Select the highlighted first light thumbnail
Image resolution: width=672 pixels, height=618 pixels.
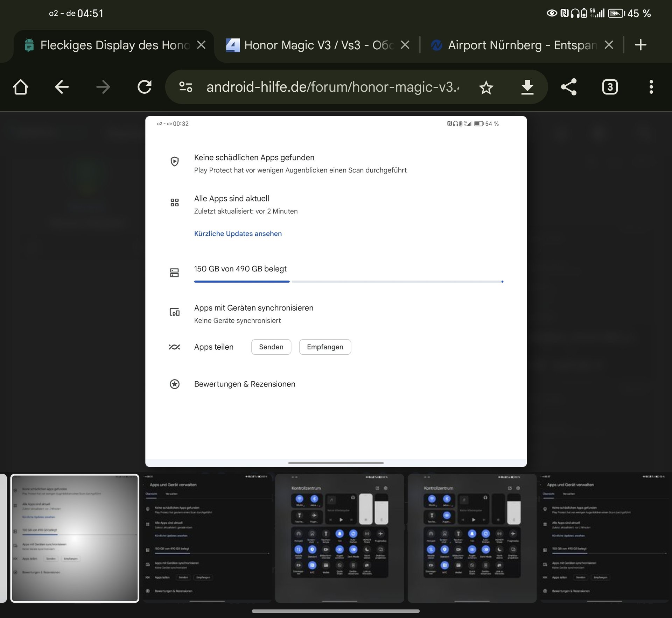(x=75, y=538)
